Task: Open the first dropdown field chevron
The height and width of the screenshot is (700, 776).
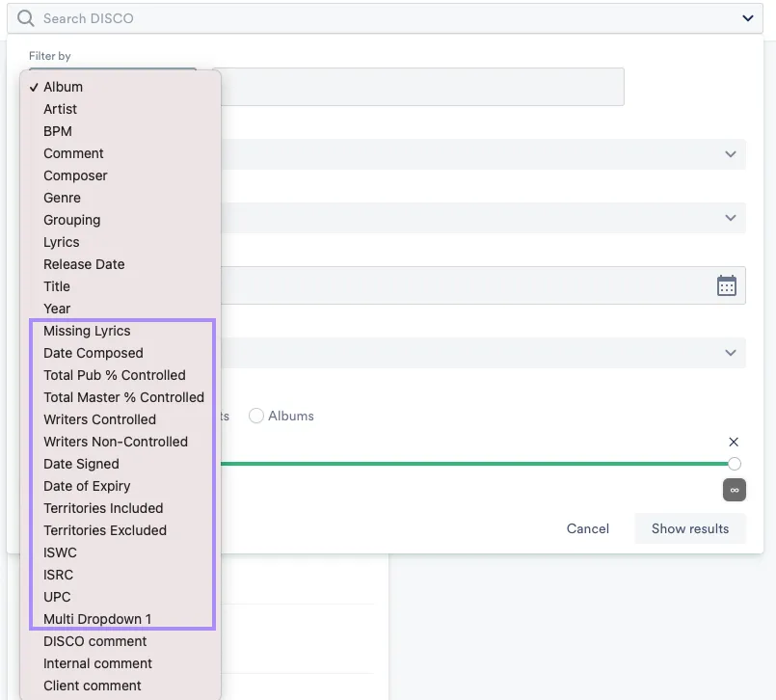Action: [730, 154]
